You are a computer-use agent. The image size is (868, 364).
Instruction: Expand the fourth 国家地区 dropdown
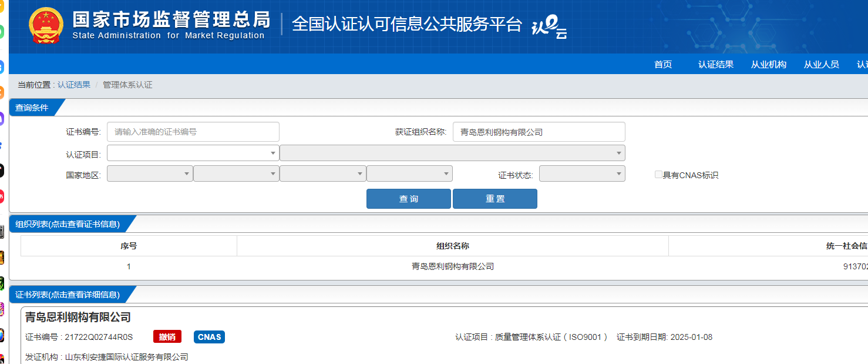pos(409,173)
